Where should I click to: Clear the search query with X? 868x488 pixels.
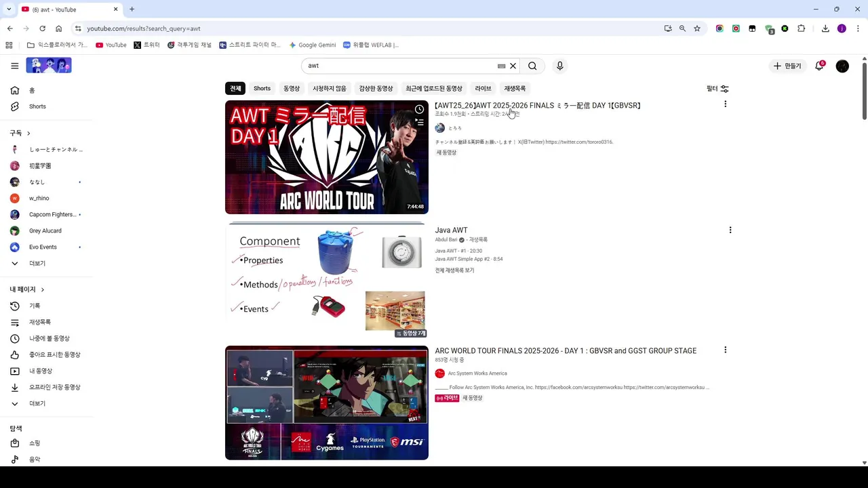[x=513, y=66]
